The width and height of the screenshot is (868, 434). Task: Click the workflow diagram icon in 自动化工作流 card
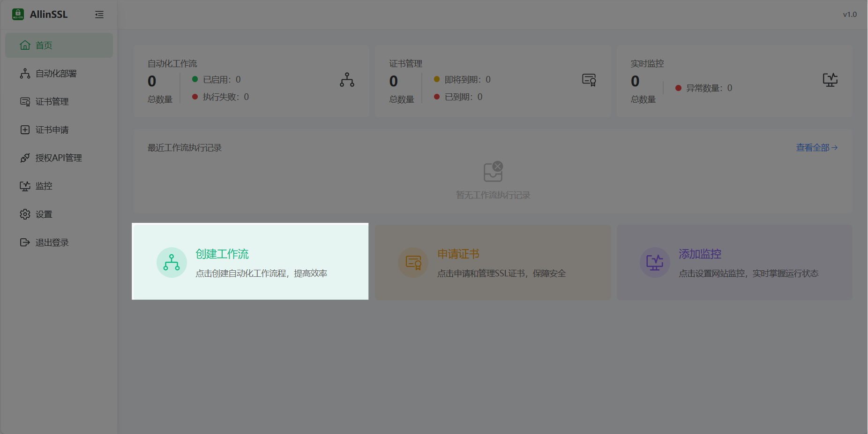346,80
